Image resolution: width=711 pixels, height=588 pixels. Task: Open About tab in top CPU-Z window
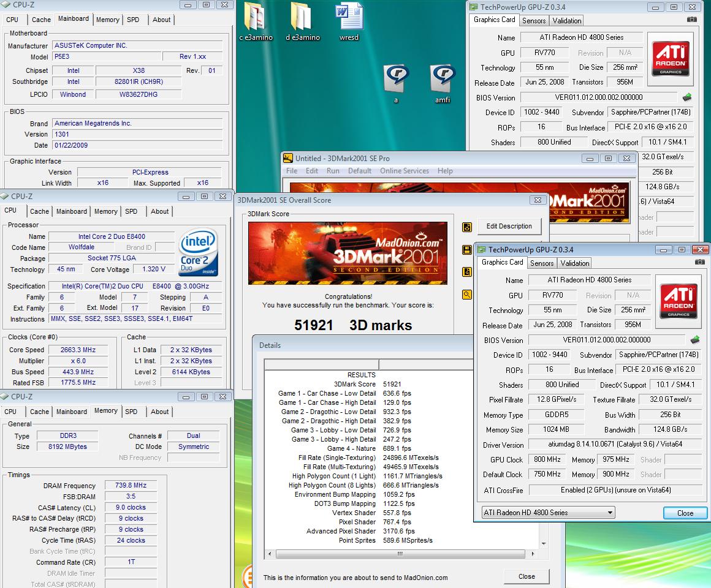[161, 20]
